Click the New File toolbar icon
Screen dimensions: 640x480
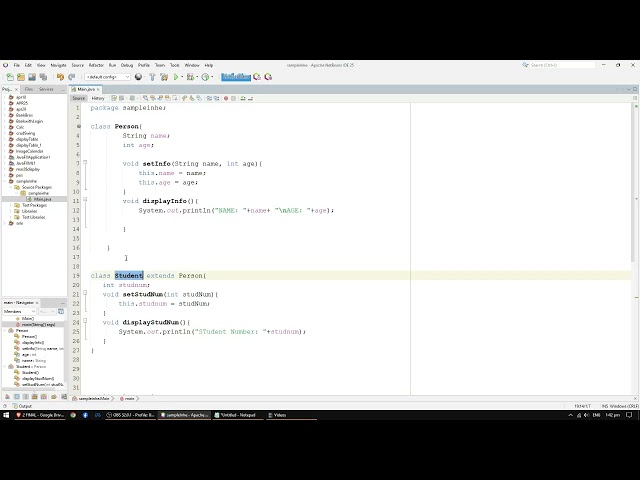(x=10, y=77)
